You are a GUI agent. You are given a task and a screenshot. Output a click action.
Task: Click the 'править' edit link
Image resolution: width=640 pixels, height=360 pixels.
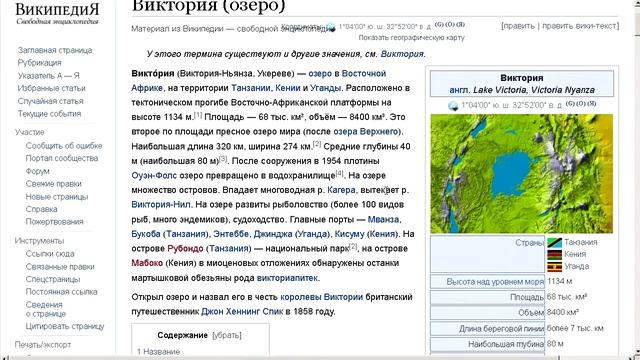pos(518,26)
